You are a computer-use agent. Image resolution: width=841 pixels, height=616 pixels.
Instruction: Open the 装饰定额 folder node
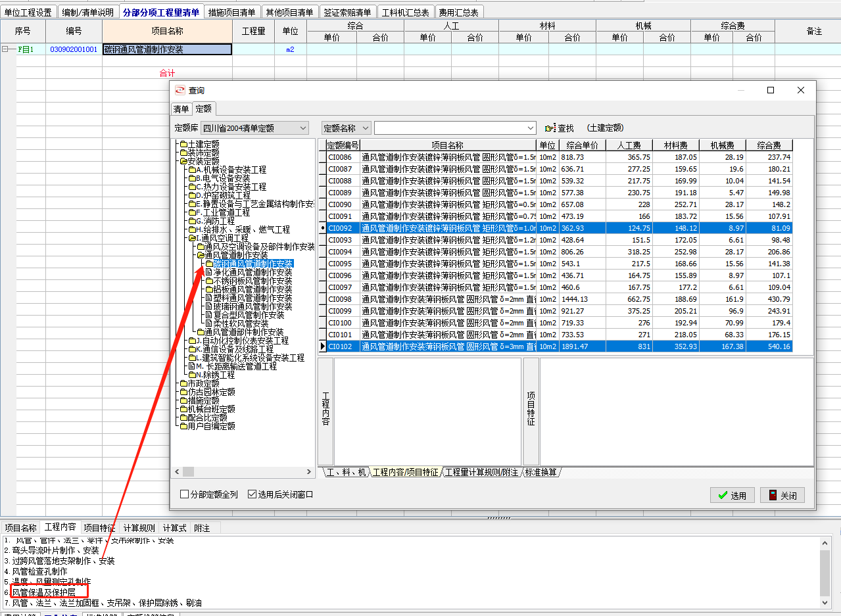(203, 153)
